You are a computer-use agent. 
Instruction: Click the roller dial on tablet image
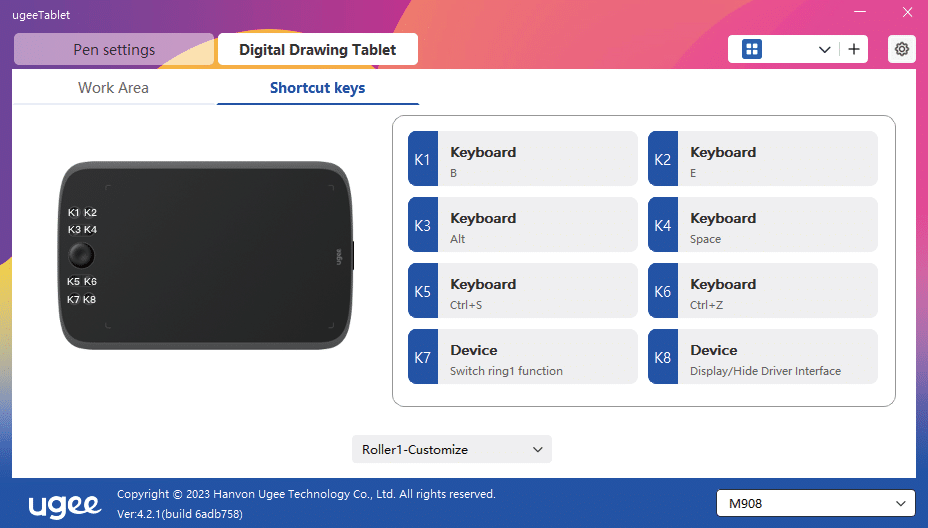point(81,256)
